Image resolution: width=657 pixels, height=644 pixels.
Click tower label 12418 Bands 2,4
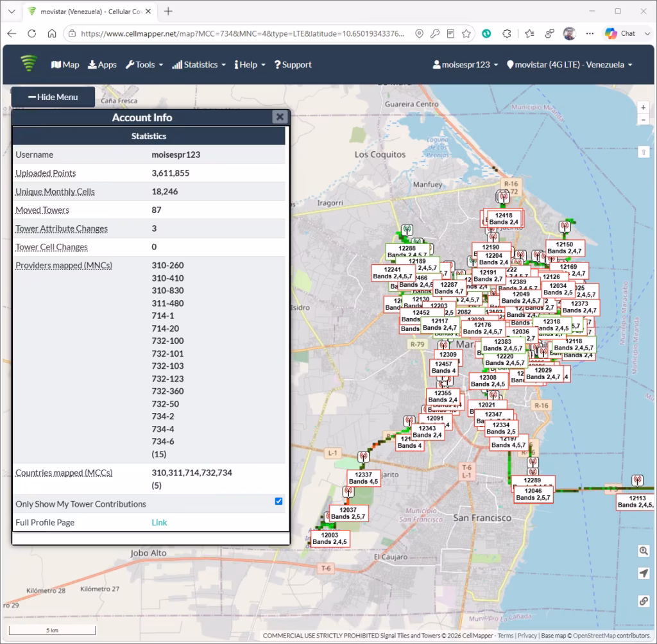[504, 218]
